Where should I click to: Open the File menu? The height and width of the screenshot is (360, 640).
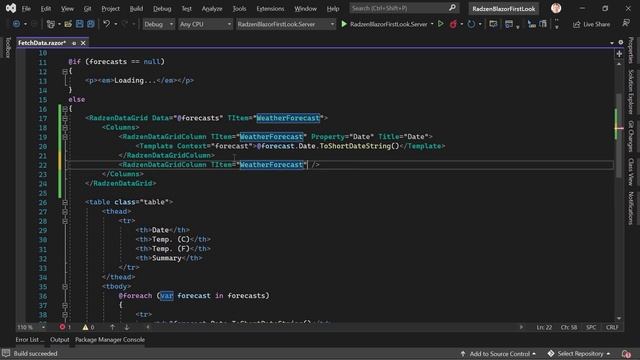[26, 9]
